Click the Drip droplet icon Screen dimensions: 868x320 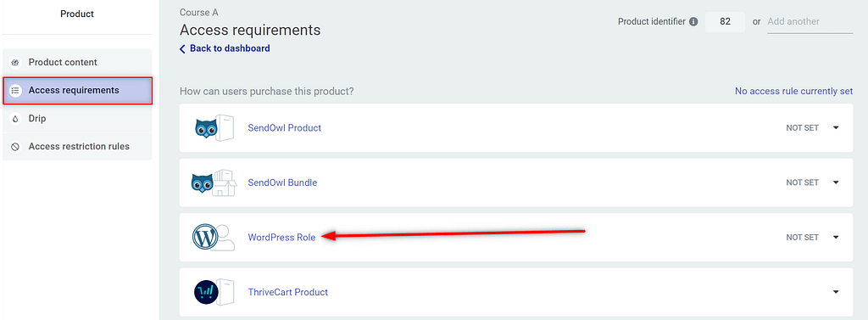[15, 119]
